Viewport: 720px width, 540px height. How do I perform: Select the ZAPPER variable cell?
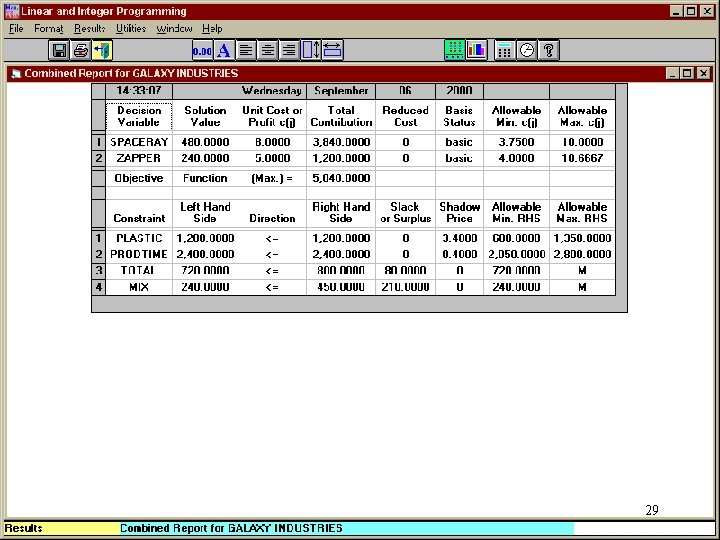(139, 158)
